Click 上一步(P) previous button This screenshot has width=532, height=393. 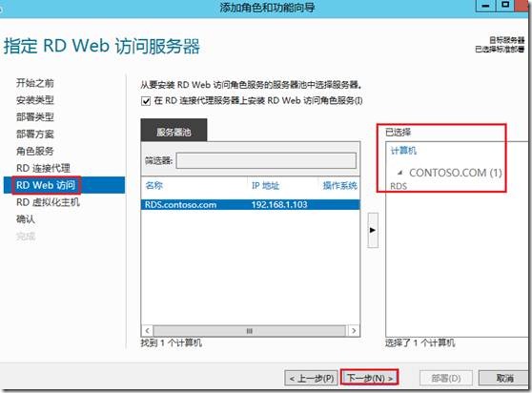pyautogui.click(x=312, y=378)
